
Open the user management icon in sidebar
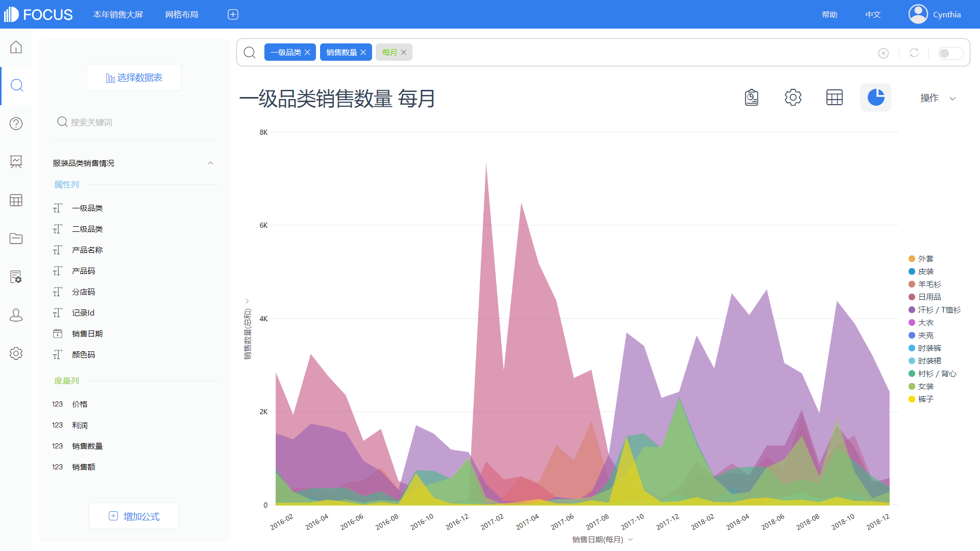point(16,315)
